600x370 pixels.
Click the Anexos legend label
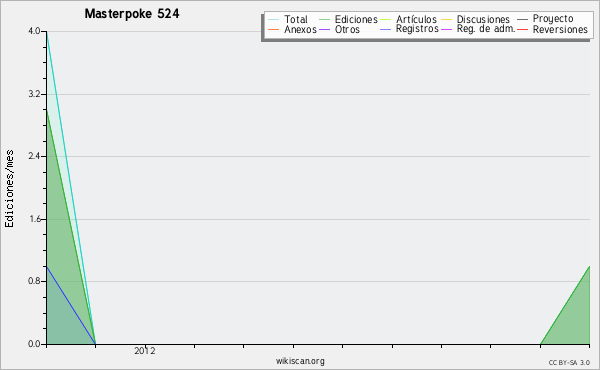click(300, 29)
